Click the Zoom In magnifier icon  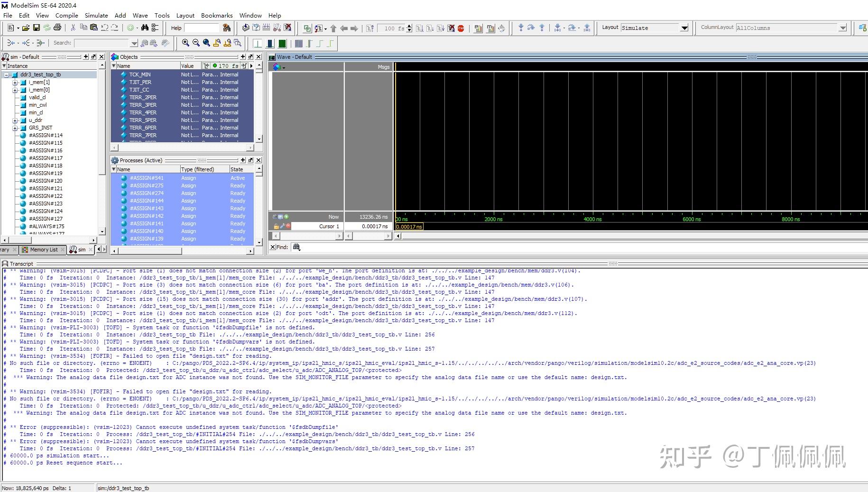coord(185,43)
